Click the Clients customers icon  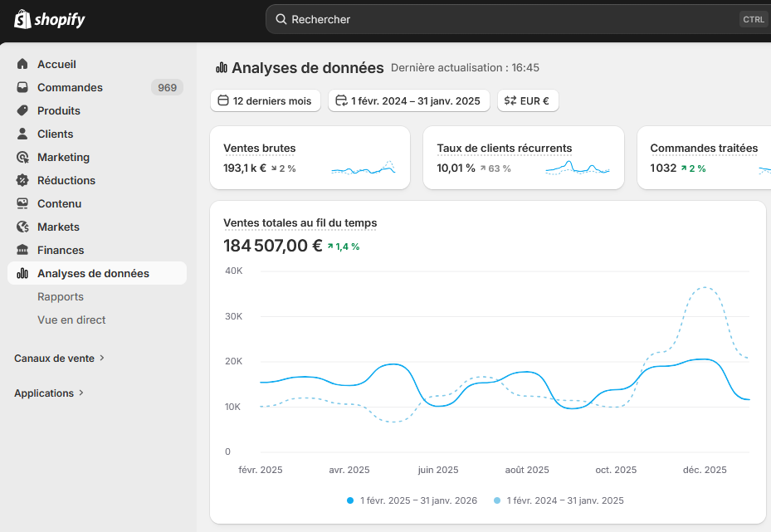pos(21,134)
